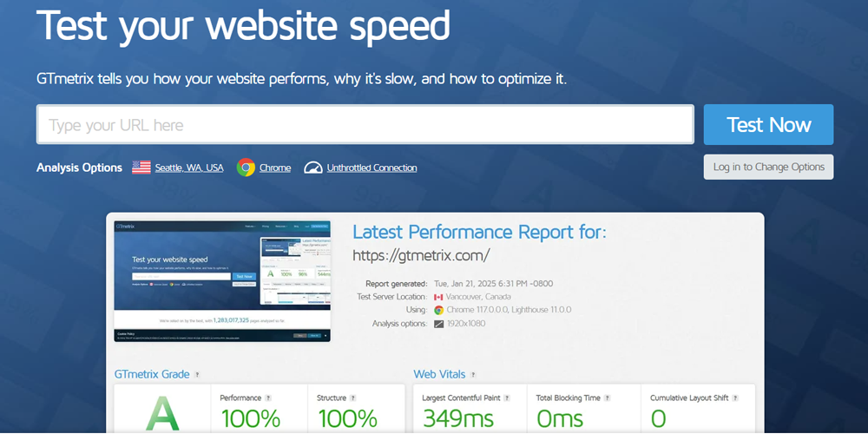Click the help icon next to Cumulative Layout Shift
This screenshot has height=434, width=868.
[735, 398]
